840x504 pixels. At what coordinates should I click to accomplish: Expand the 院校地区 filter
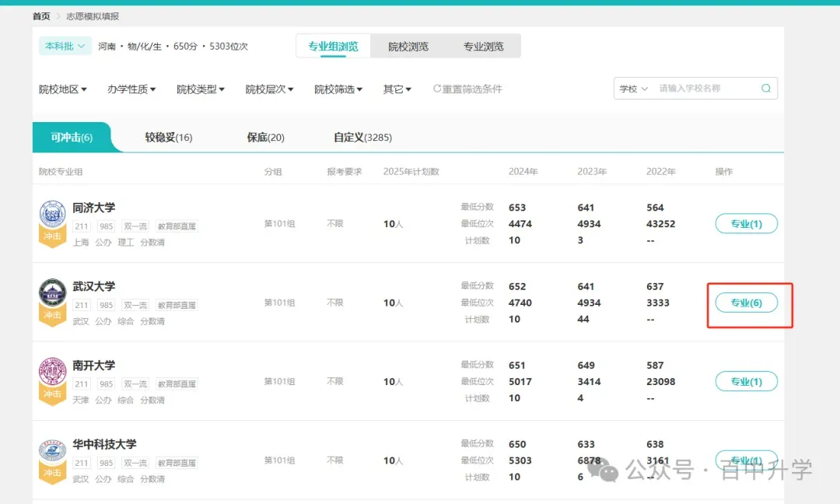click(63, 89)
